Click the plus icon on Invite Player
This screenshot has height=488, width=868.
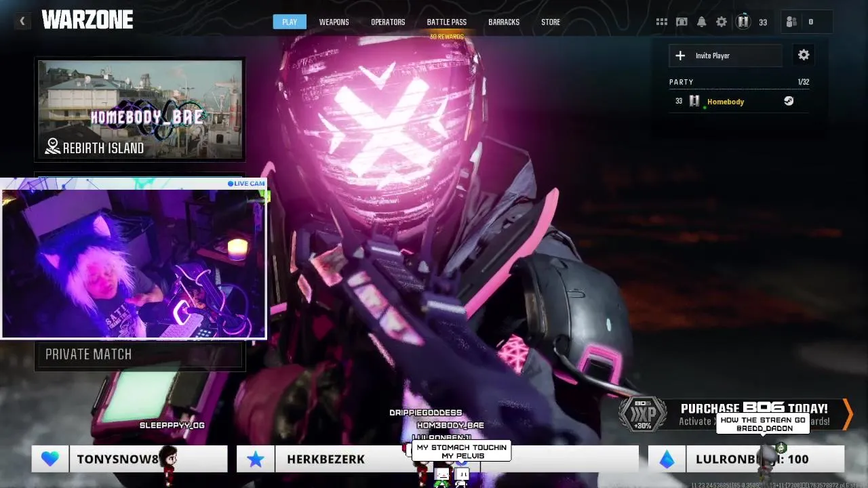[680, 56]
